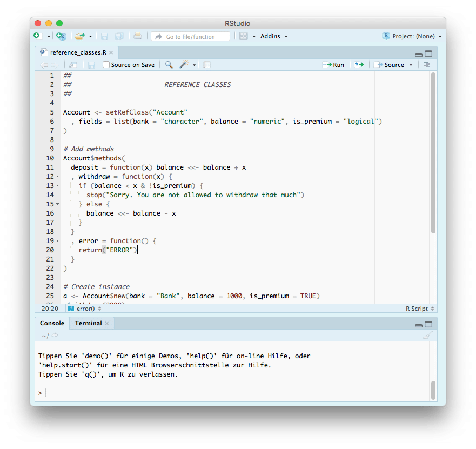Image resolution: width=476 pixels, height=449 pixels.
Task: Click the go back arrow in editor toolbar
Action: click(44, 65)
